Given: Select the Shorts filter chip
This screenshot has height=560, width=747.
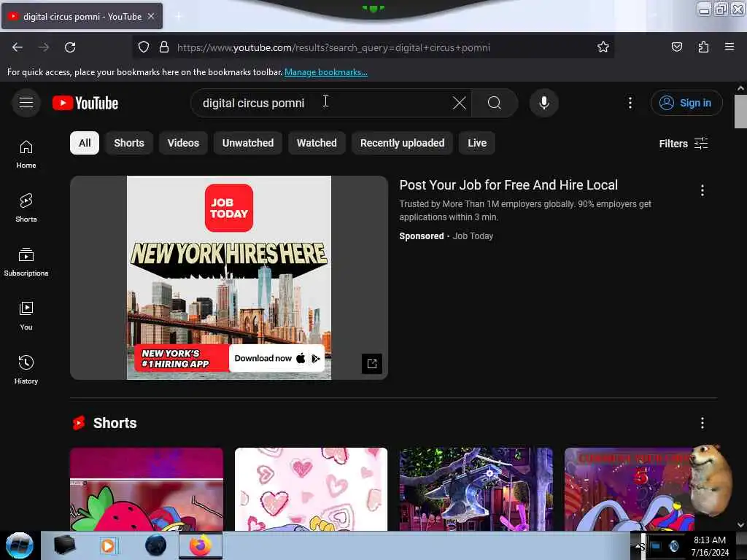Looking at the screenshot, I should click(129, 143).
